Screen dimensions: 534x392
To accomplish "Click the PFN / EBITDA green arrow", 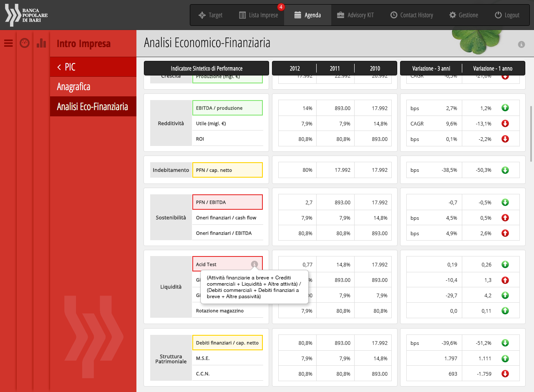I will tap(505, 202).
